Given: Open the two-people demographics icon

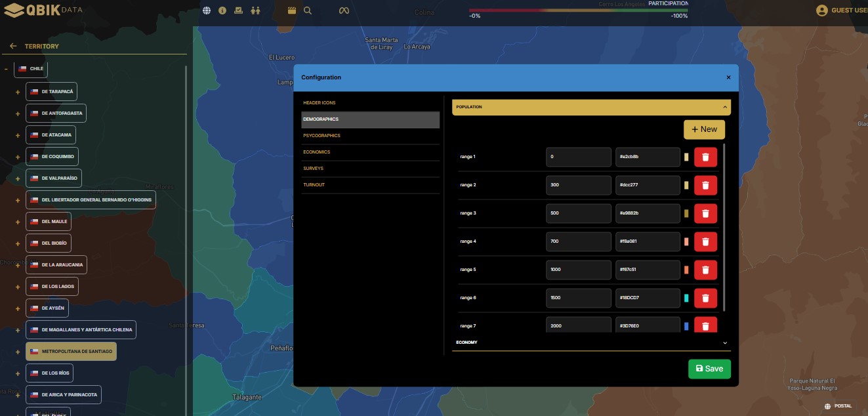Looking at the screenshot, I should coord(255,10).
